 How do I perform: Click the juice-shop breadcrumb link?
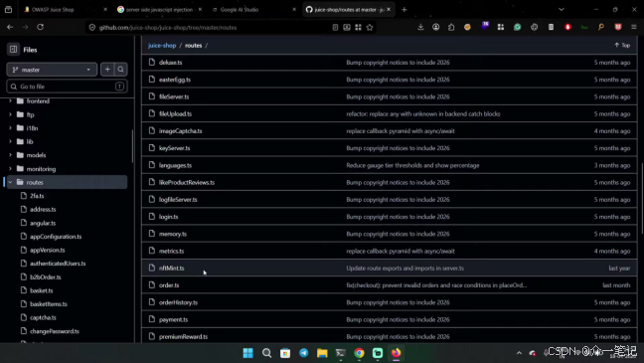[162, 45]
